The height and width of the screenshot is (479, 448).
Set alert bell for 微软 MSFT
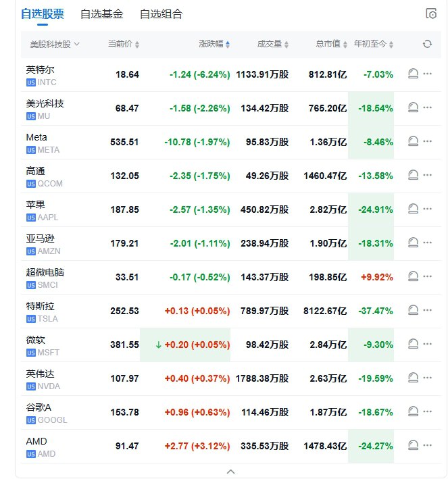point(413,344)
